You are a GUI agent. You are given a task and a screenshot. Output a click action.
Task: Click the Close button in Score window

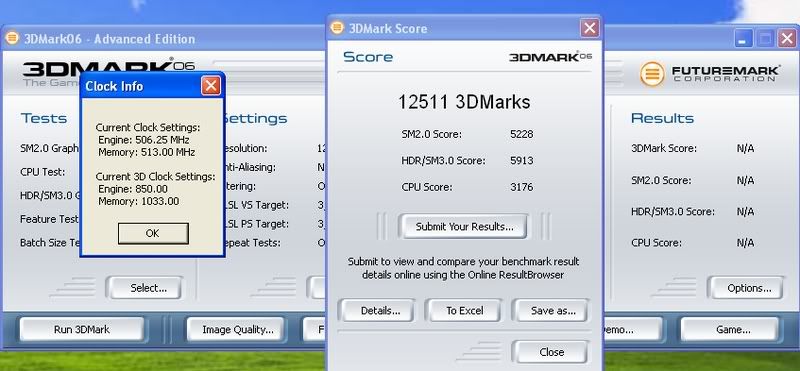551,352
